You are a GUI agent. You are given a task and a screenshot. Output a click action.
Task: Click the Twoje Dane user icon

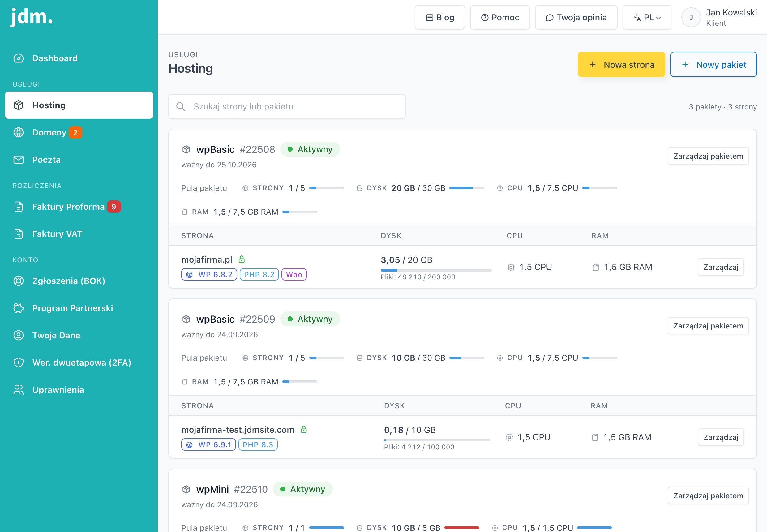19,335
